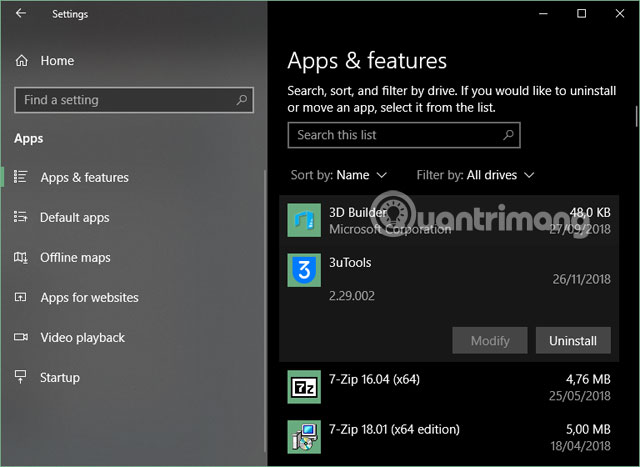Click the 48,0 KB size value
The image size is (640, 467).
pos(590,212)
